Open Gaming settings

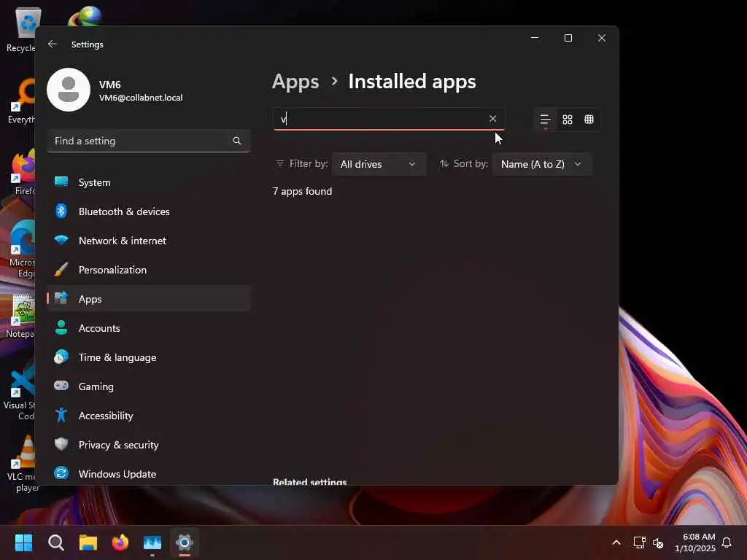click(149, 386)
